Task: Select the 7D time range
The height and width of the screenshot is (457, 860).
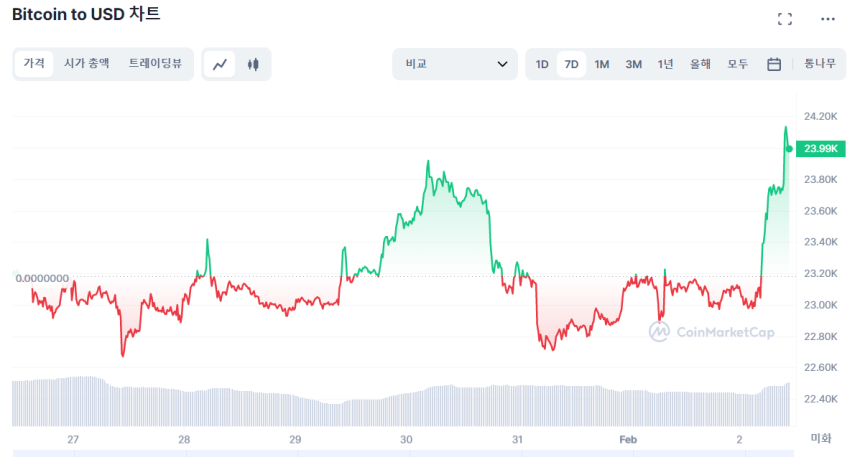Action: click(x=571, y=65)
